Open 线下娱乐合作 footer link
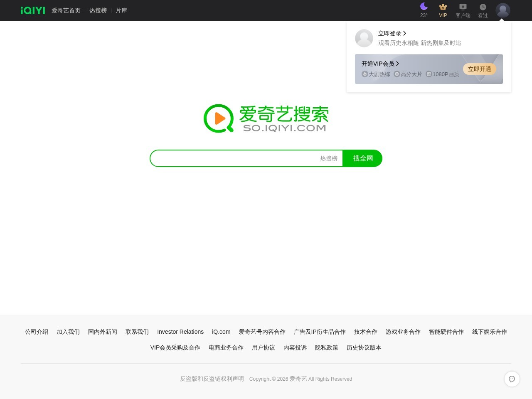This screenshot has width=532, height=399. tap(490, 332)
